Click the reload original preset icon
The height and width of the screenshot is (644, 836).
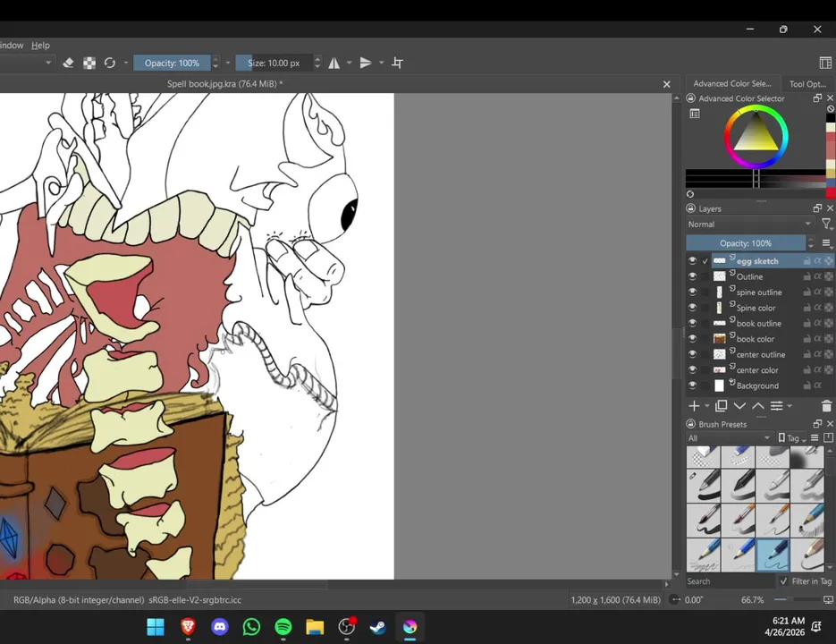tap(110, 63)
